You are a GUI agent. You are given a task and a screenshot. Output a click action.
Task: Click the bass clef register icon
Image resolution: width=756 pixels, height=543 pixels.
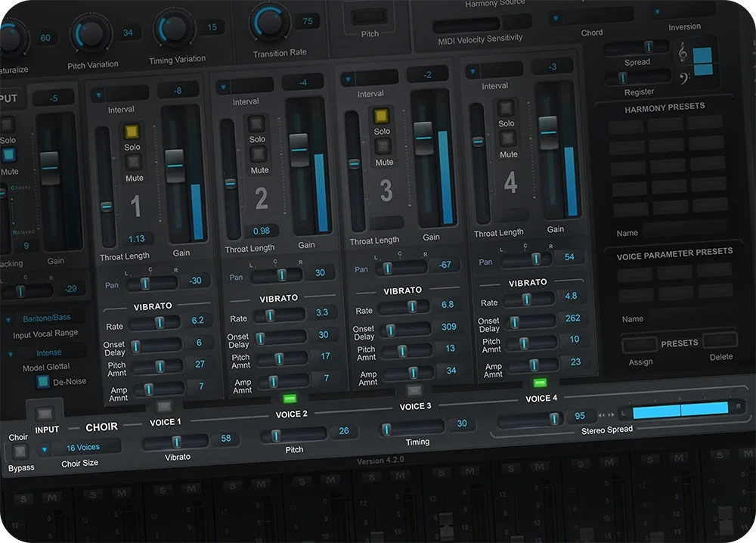click(x=685, y=77)
